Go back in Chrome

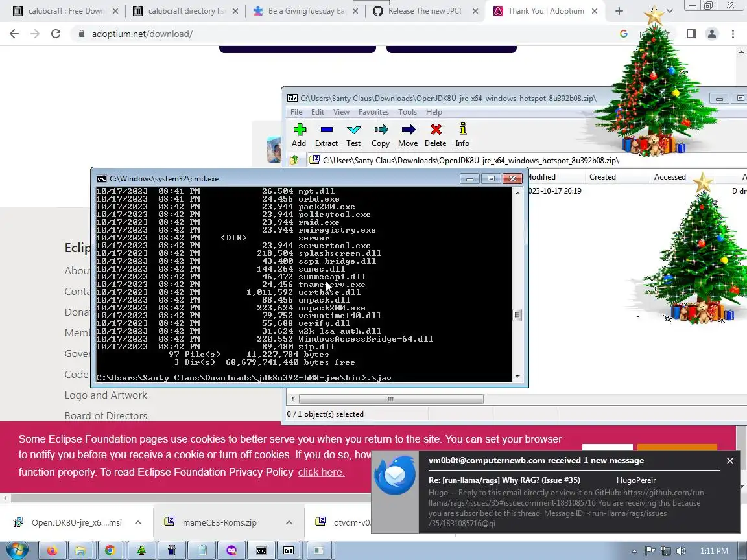[14, 34]
